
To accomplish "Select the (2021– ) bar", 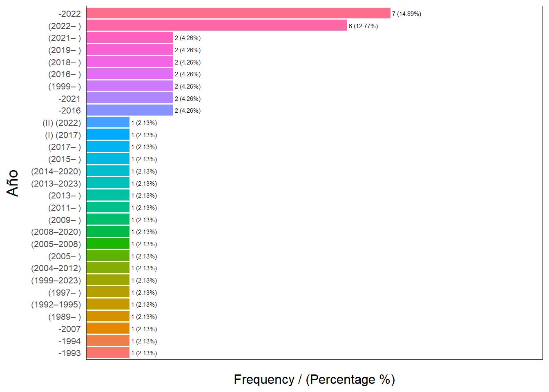I will [129, 38].
